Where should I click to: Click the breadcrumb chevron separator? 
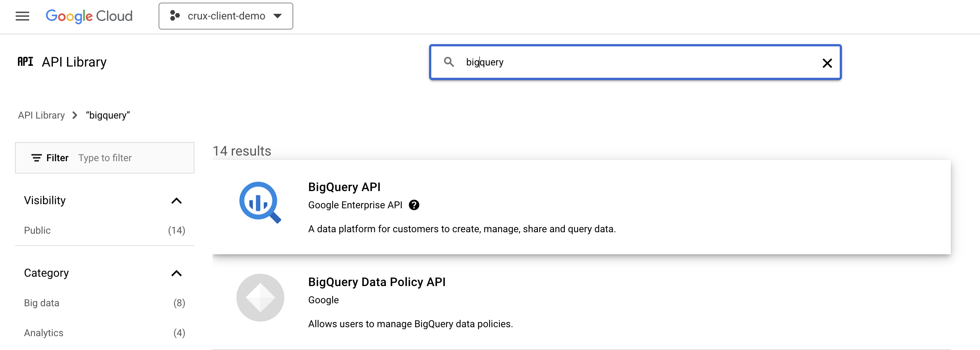coord(75,115)
